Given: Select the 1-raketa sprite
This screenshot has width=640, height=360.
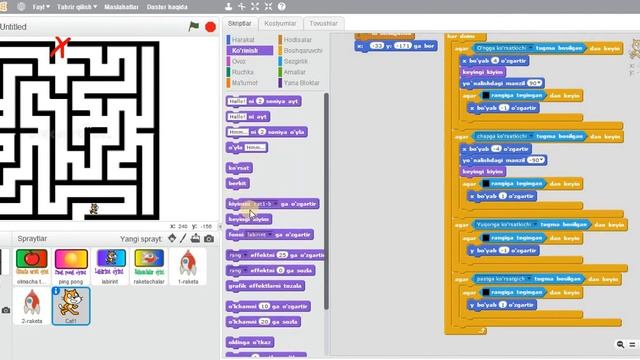Looking at the screenshot, I should point(188,266).
